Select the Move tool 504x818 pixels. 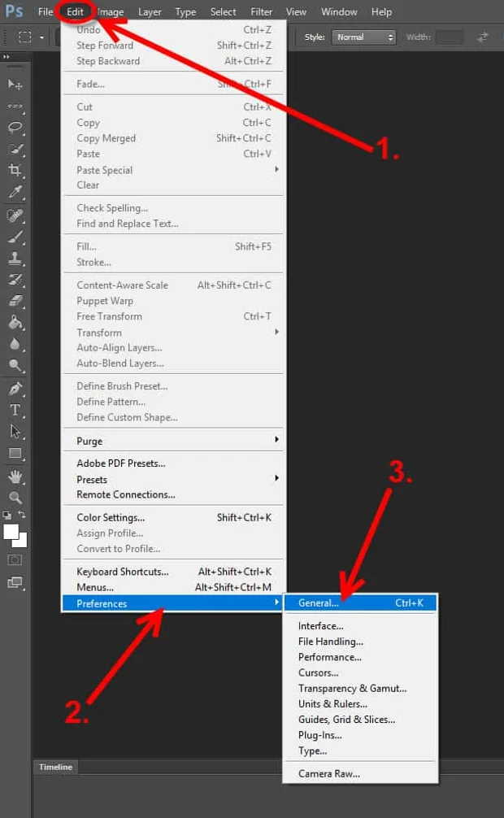pyautogui.click(x=15, y=84)
